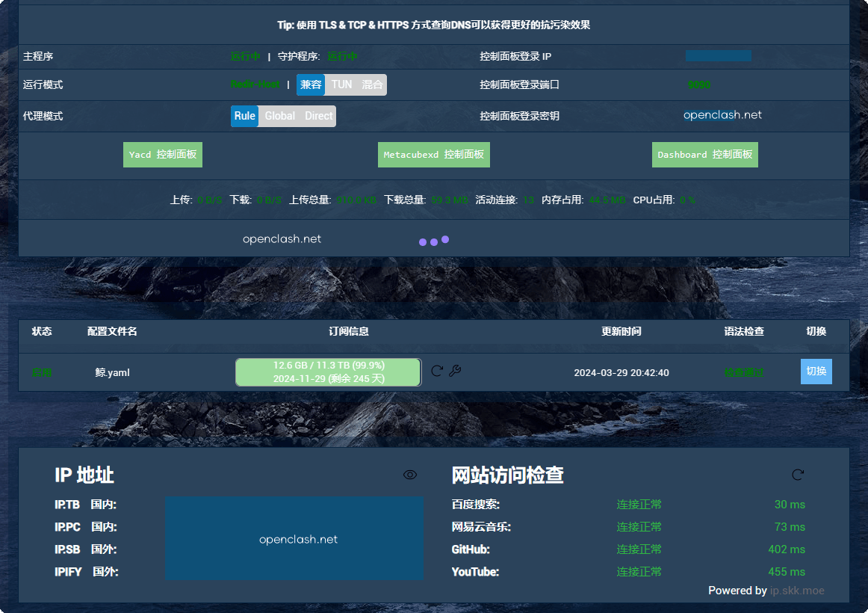868x613 pixels.
Task: Open the Yacd 控制面板
Action: click(x=163, y=155)
